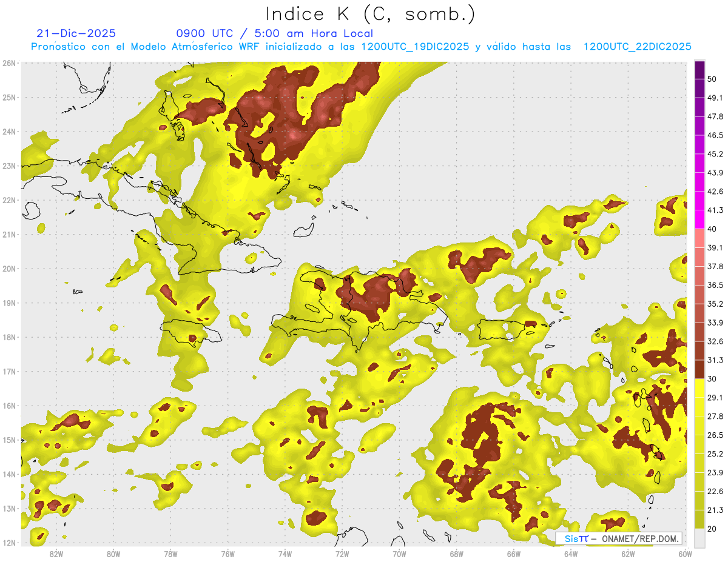The height and width of the screenshot is (562, 728).
Task: Click the colorbar value '30'
Action: pyautogui.click(x=712, y=379)
